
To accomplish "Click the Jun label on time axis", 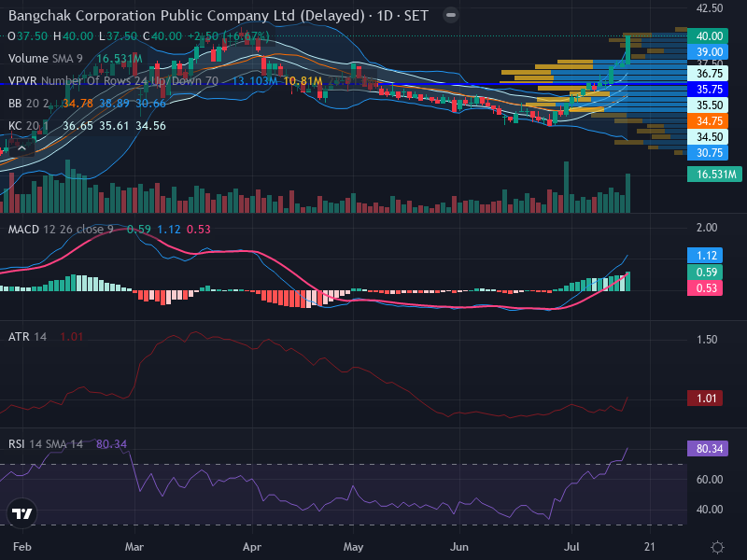I will point(459,547).
